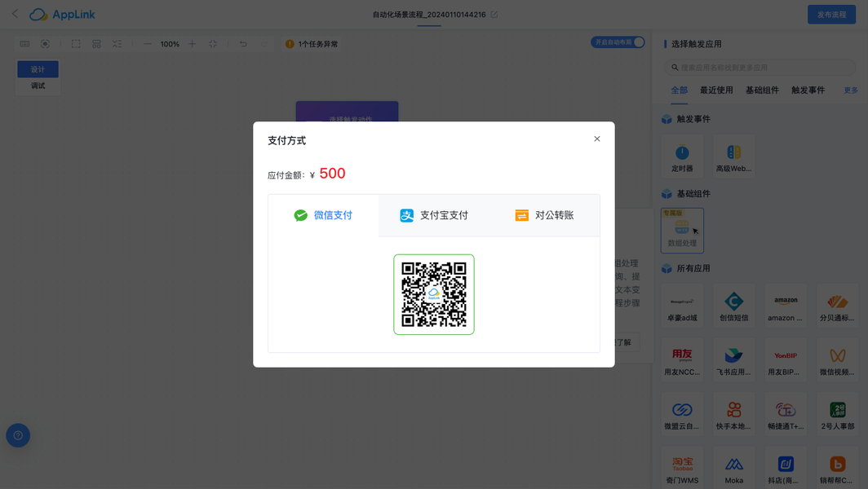This screenshot has width=868, height=489.
Task: Click the AppLink logo
Action: [62, 15]
